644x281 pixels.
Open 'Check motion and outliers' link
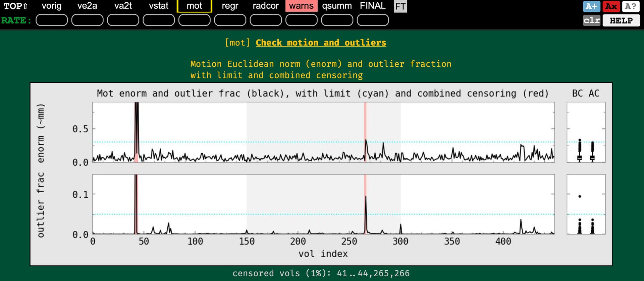pos(321,43)
